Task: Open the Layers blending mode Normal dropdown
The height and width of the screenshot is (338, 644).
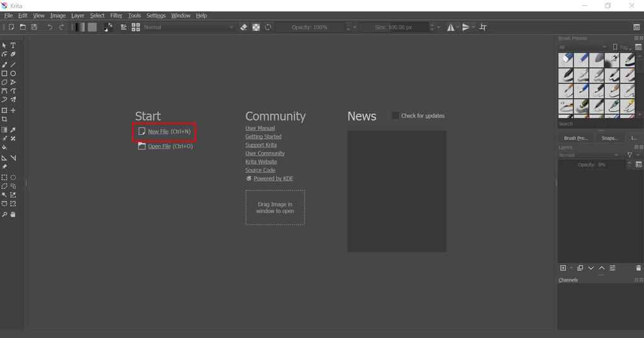Action: [x=589, y=155]
